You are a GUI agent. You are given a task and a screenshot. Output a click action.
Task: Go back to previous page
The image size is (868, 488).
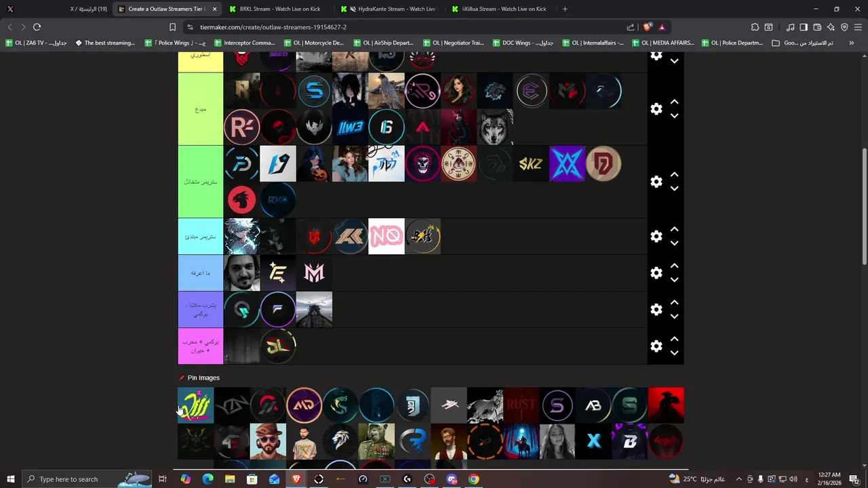[x=9, y=27]
